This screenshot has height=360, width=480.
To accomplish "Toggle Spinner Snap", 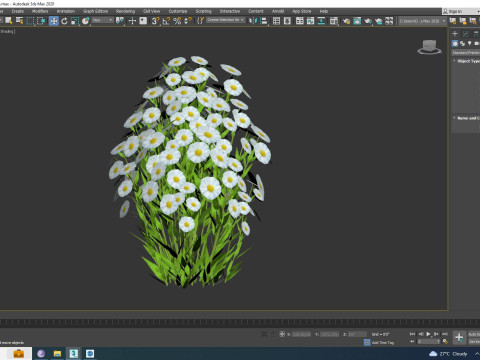I will coord(188,21).
